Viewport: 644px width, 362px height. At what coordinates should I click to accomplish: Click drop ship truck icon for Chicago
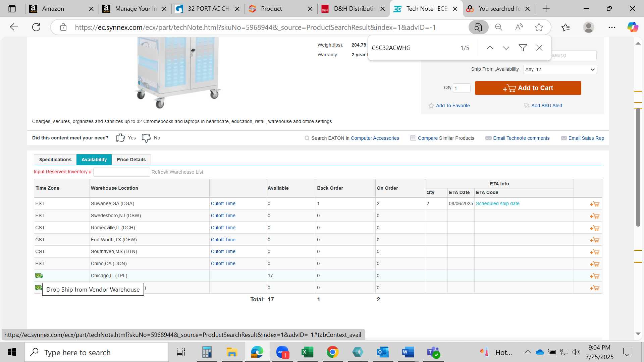(39, 276)
